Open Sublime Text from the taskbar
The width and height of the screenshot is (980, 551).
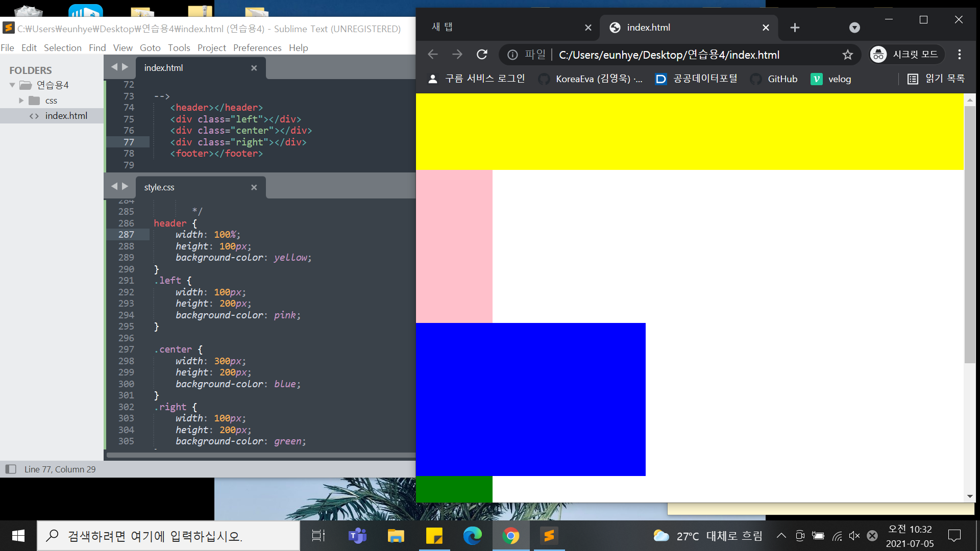click(x=549, y=536)
